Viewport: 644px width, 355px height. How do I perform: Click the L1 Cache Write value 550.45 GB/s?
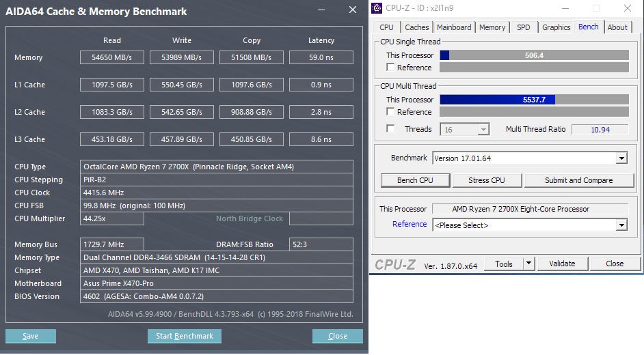[x=182, y=85]
